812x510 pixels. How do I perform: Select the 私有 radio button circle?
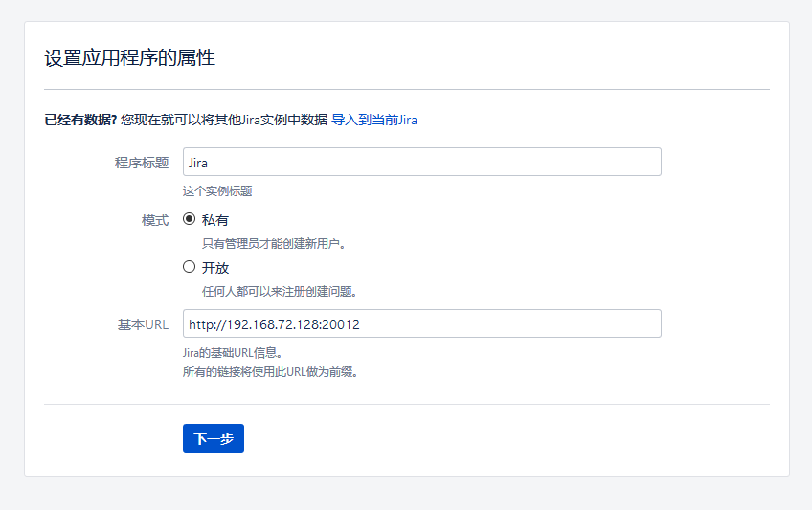pos(189,219)
